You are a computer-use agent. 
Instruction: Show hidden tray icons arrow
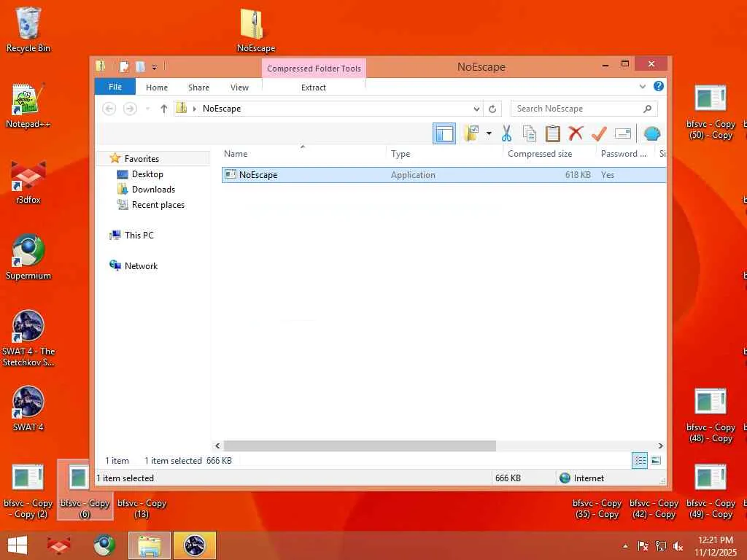(625, 546)
